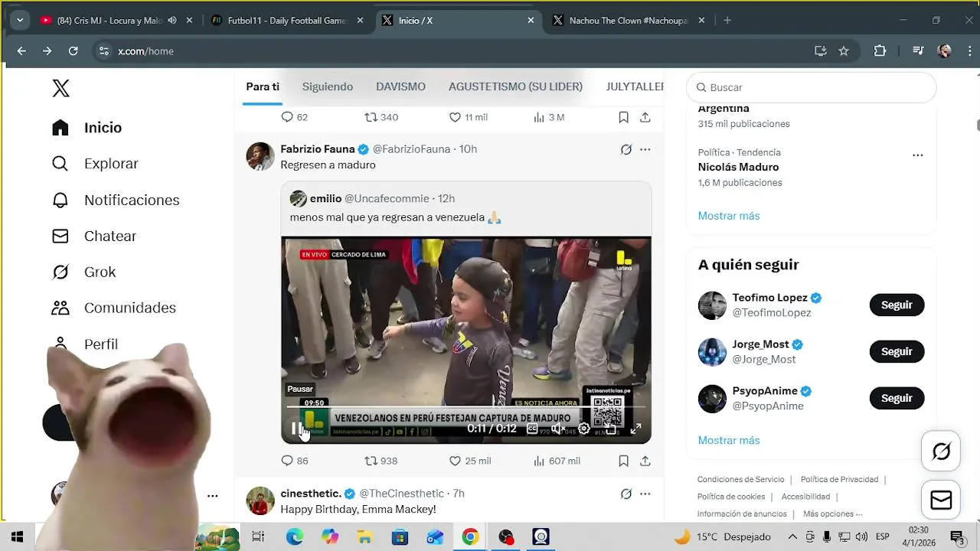This screenshot has width=980, height=551.
Task: Follow Teofimo Lopez
Action: [x=897, y=305]
